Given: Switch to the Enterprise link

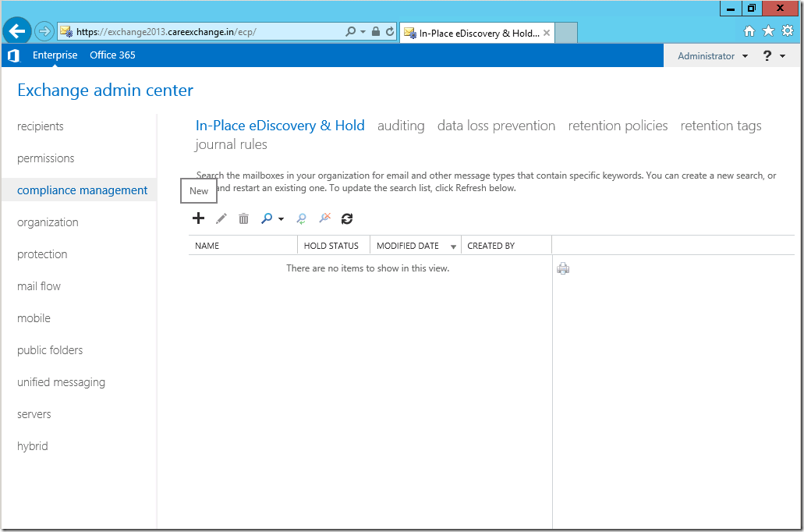Looking at the screenshot, I should [55, 55].
